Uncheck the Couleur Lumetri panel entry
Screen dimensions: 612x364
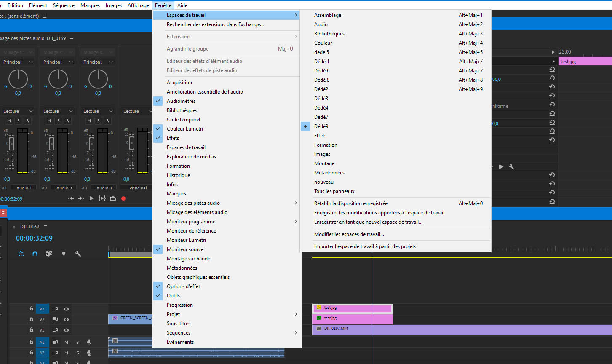tap(184, 129)
